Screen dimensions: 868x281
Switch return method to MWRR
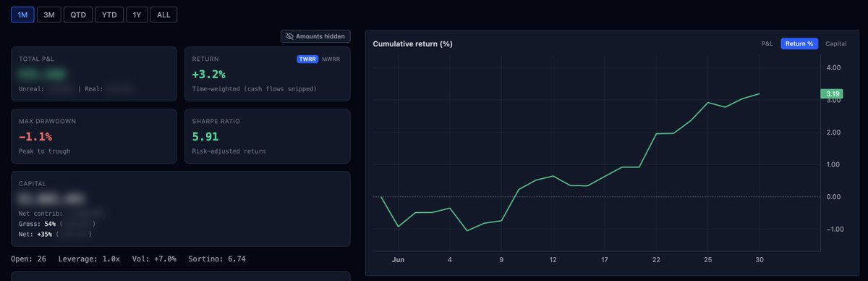point(331,59)
